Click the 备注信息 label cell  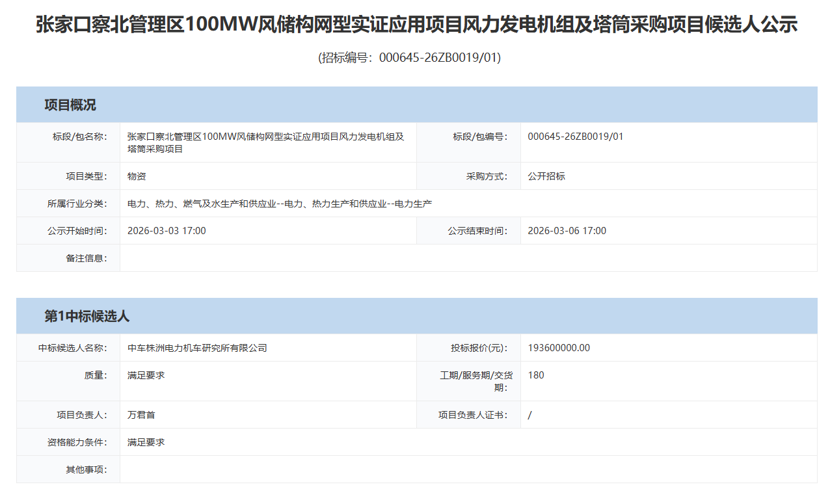(86, 258)
